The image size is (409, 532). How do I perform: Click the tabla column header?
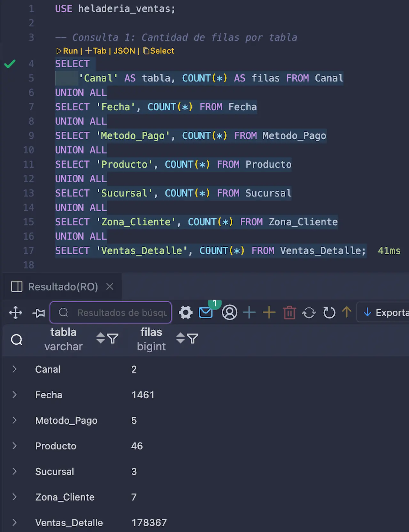(x=63, y=339)
